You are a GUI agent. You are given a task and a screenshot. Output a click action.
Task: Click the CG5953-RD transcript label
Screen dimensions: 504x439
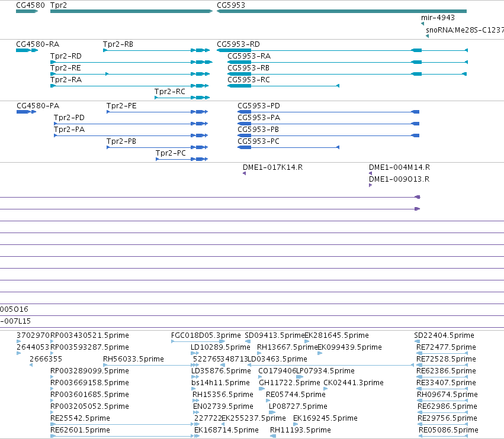(x=238, y=44)
